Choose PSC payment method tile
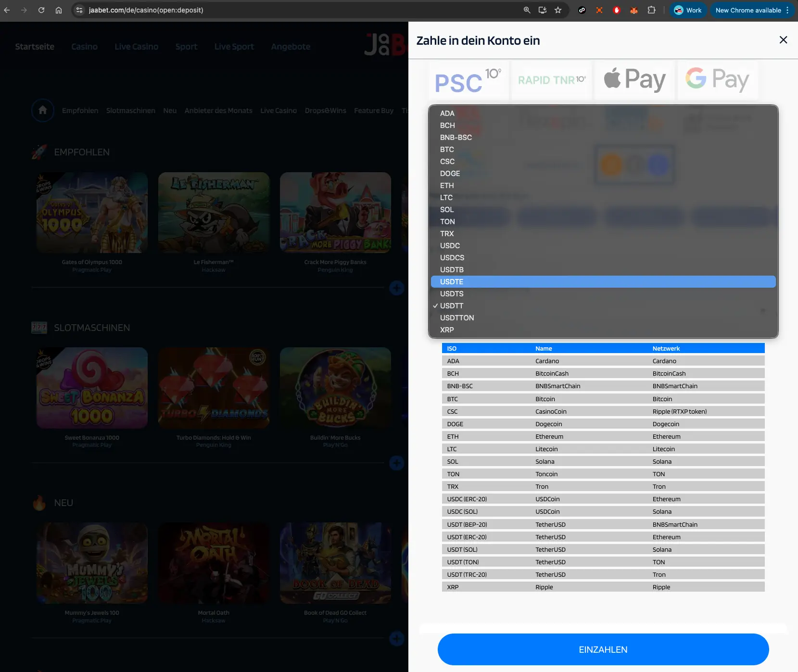The height and width of the screenshot is (672, 798). pos(469,80)
